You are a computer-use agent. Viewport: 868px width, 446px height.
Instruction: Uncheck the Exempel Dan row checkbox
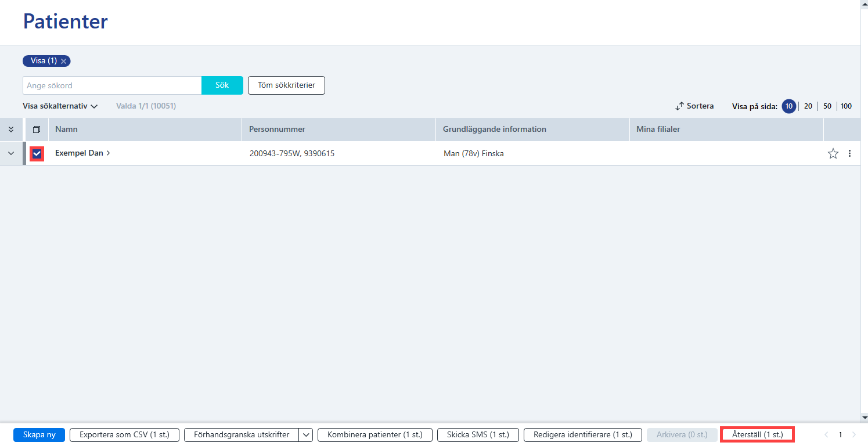(x=37, y=153)
